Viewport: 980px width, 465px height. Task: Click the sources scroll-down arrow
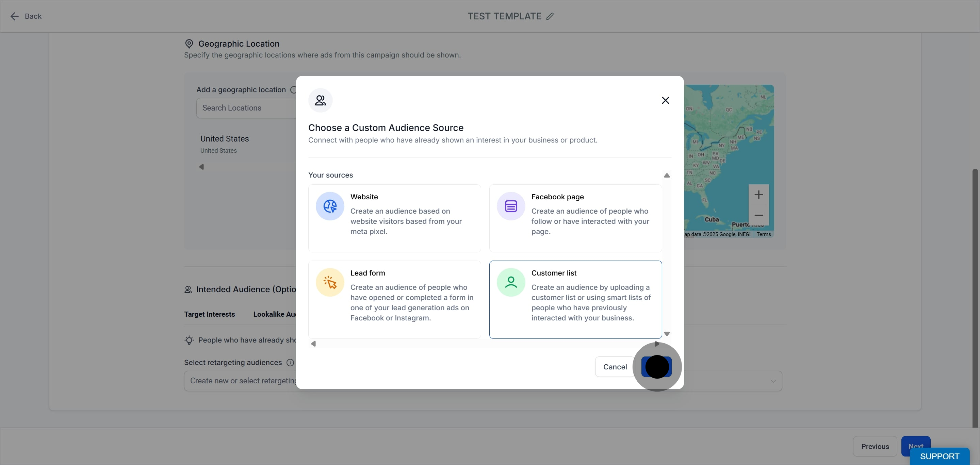[x=667, y=334]
